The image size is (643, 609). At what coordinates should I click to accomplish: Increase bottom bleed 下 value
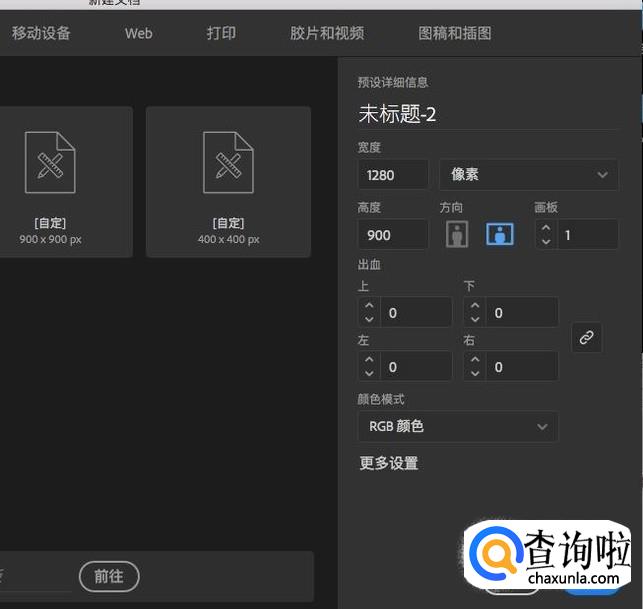point(475,306)
